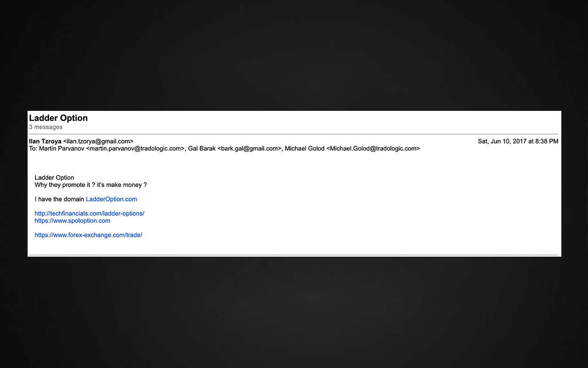This screenshot has height=368, width=588.
Task: Select the '3 messages' count text
Action: (45, 127)
